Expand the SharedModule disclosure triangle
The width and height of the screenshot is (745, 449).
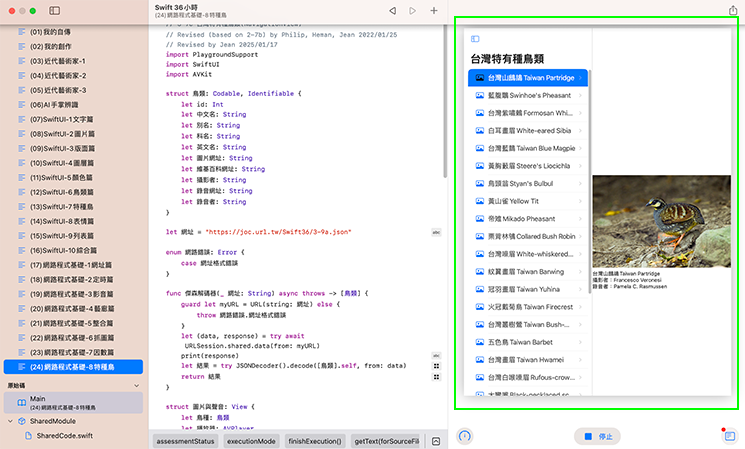(x=10, y=422)
